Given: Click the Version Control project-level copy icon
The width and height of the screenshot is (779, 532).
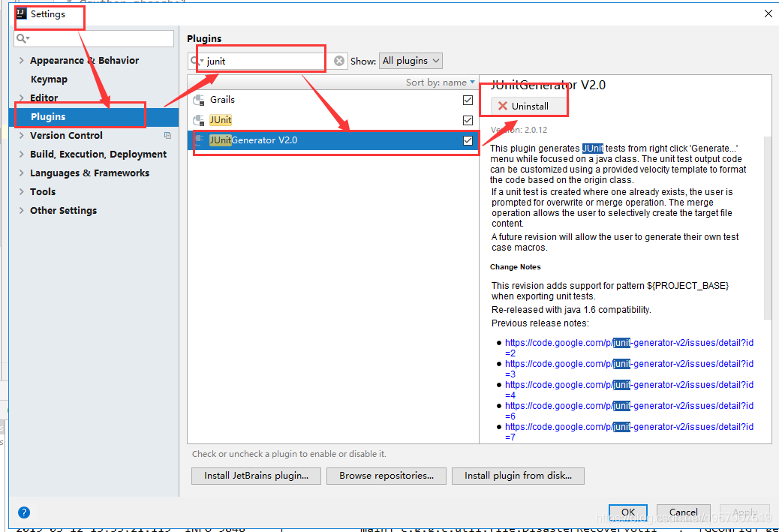Looking at the screenshot, I should [168, 136].
